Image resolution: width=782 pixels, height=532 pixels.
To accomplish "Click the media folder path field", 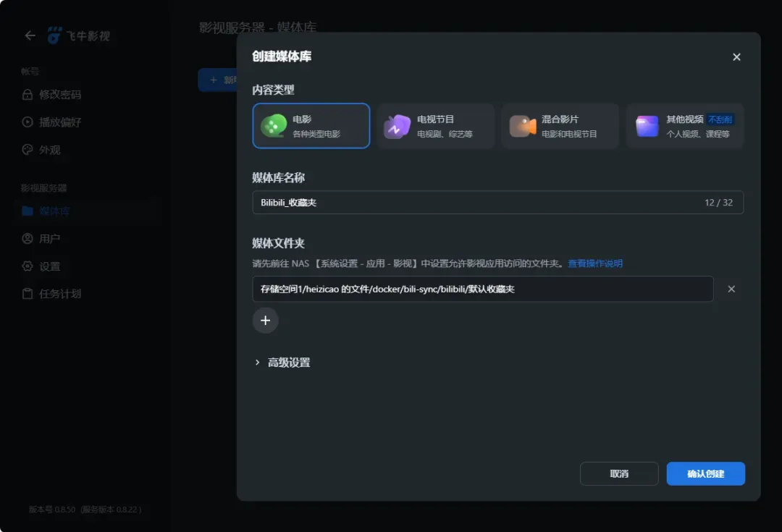I will coord(483,290).
